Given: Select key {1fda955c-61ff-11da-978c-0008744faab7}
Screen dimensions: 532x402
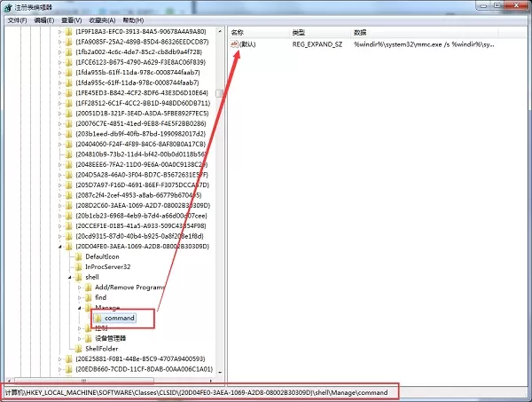Looking at the screenshot, I should (x=137, y=83).
